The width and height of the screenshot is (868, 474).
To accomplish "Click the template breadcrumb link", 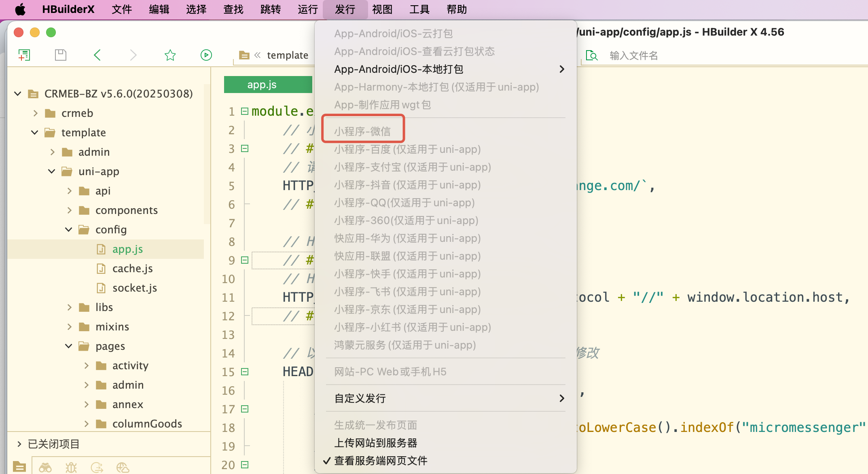I will 288,55.
